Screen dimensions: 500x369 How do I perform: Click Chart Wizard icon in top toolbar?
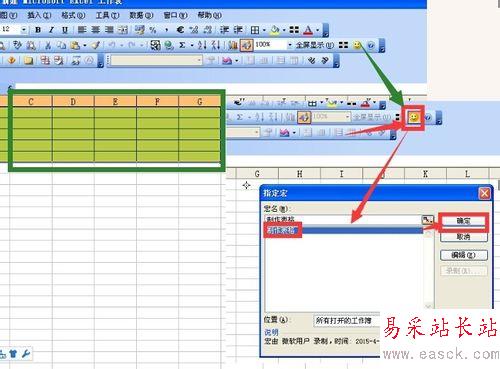click(x=232, y=45)
